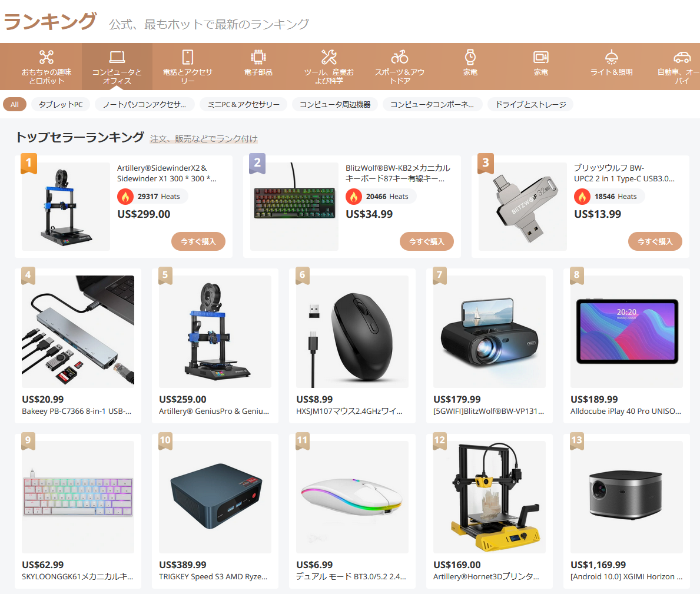Click the トップセラーランキング section heading
700x594 pixels.
pos(80,137)
